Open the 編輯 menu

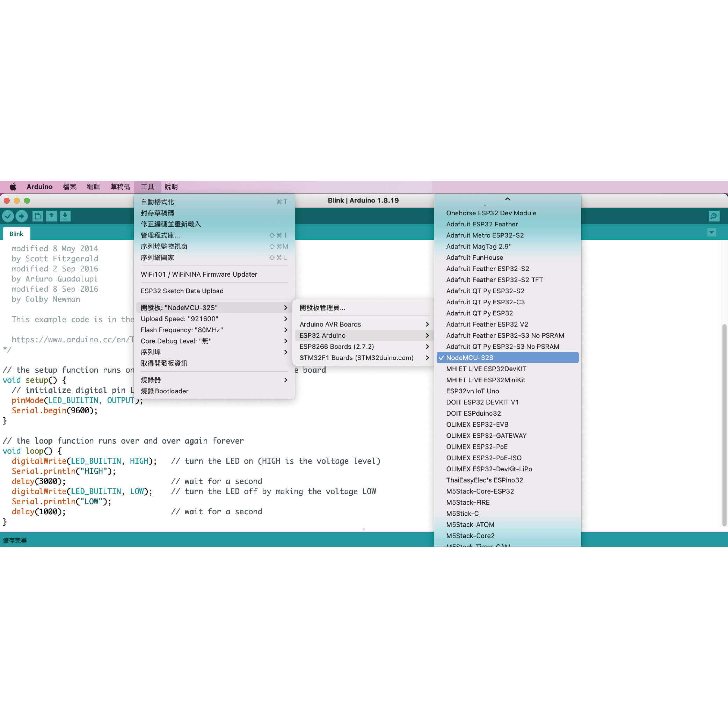[x=93, y=187]
